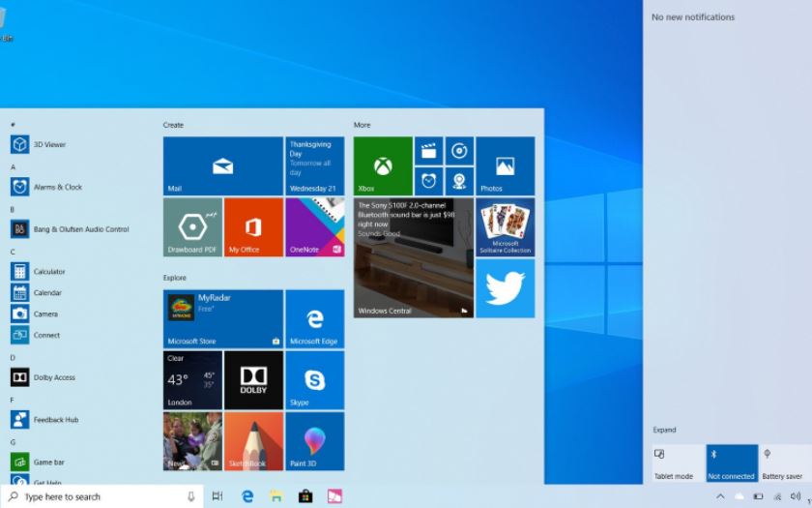
Task: Launch Drawboard PDF tile
Action: pyautogui.click(x=192, y=227)
